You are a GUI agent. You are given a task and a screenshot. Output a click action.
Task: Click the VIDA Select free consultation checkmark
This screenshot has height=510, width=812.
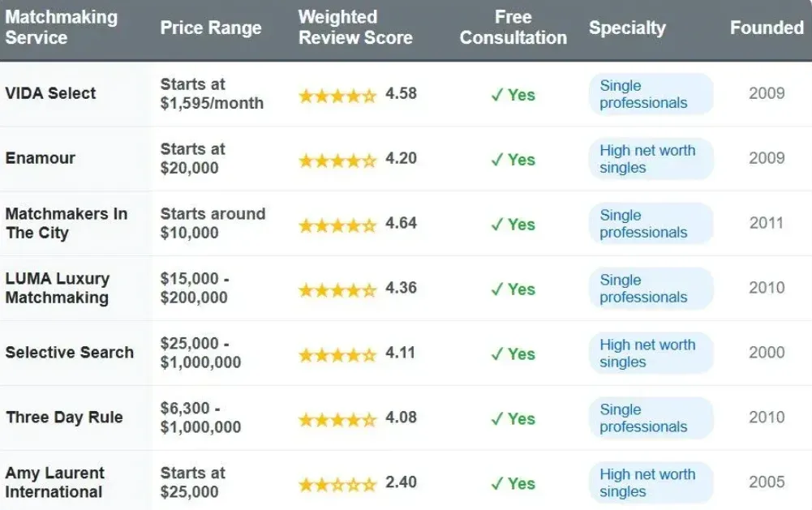(497, 95)
